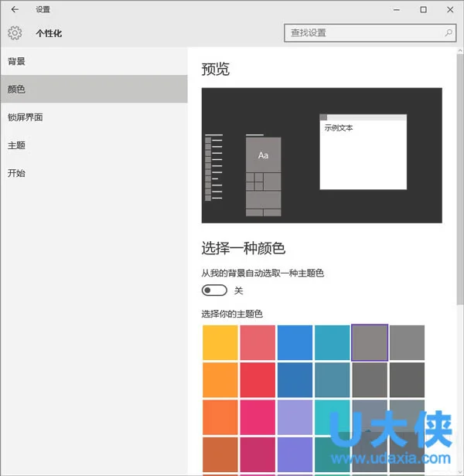
Task: Pick the last dark gray swatch in second row
Action: pyautogui.click(x=408, y=379)
